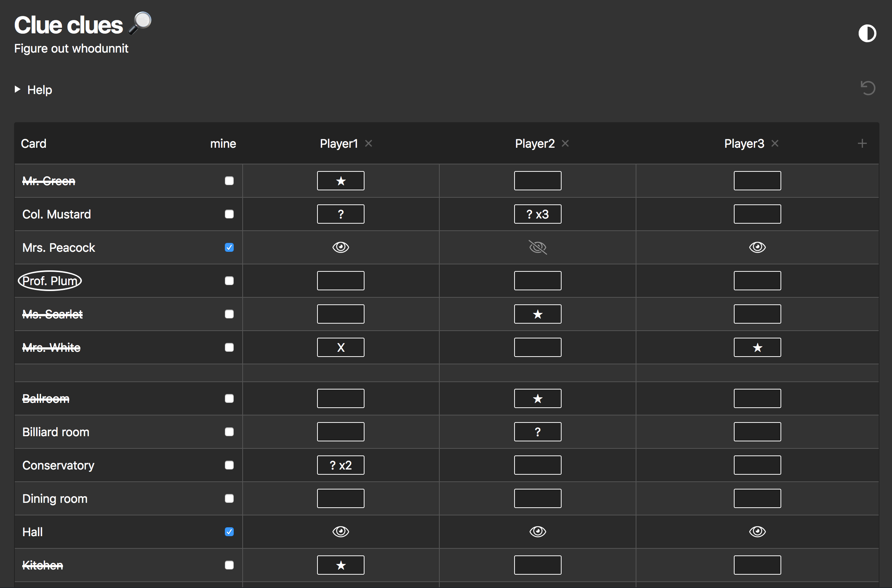
Task: Click empty Player3 cell for Dining room
Action: (x=757, y=498)
